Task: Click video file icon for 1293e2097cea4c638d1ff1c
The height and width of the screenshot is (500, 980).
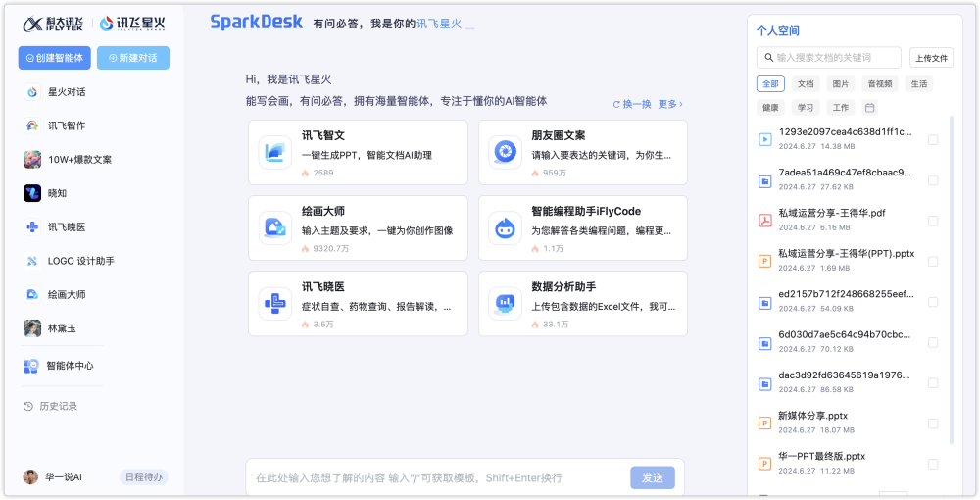Action: click(765, 139)
